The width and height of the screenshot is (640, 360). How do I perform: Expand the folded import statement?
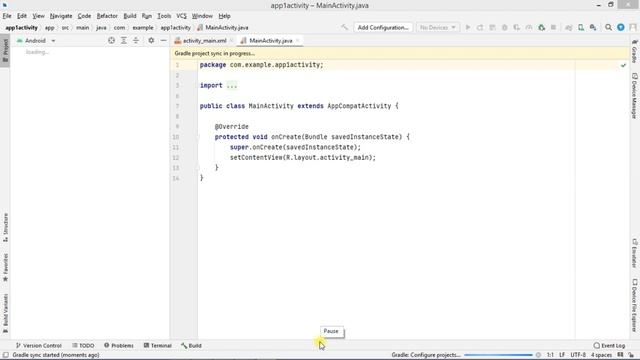pos(231,85)
